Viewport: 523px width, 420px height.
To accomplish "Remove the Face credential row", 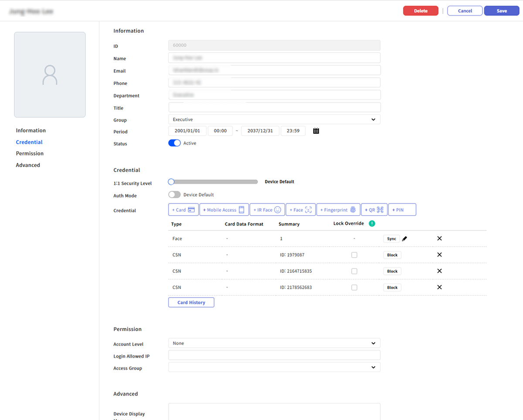I will [439, 238].
